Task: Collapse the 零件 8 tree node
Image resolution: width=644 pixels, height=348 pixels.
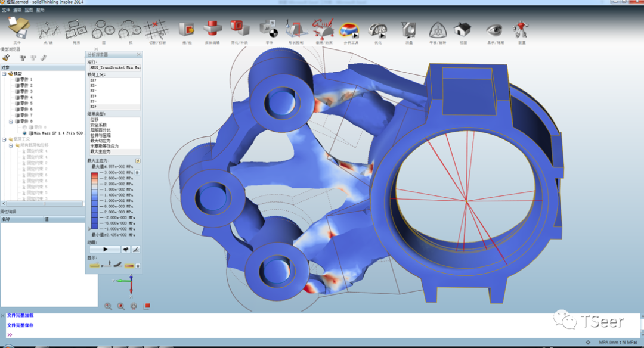Action: click(x=10, y=121)
